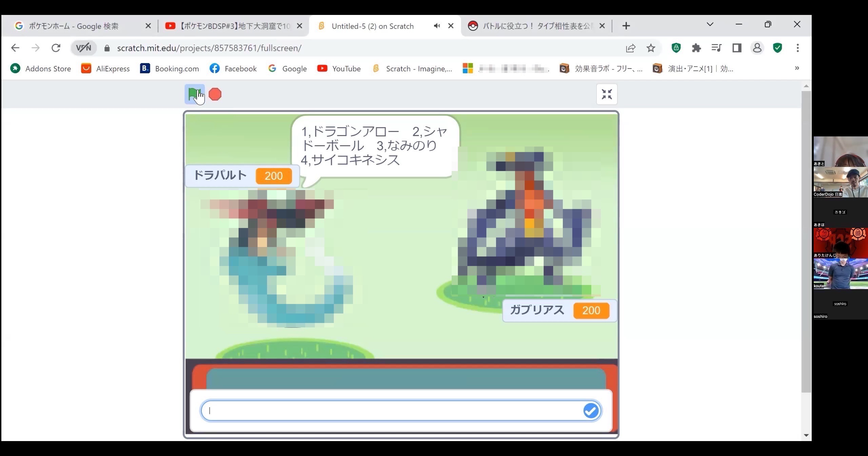Close the タイプ相性表 tab
The image size is (868, 456).
click(602, 26)
